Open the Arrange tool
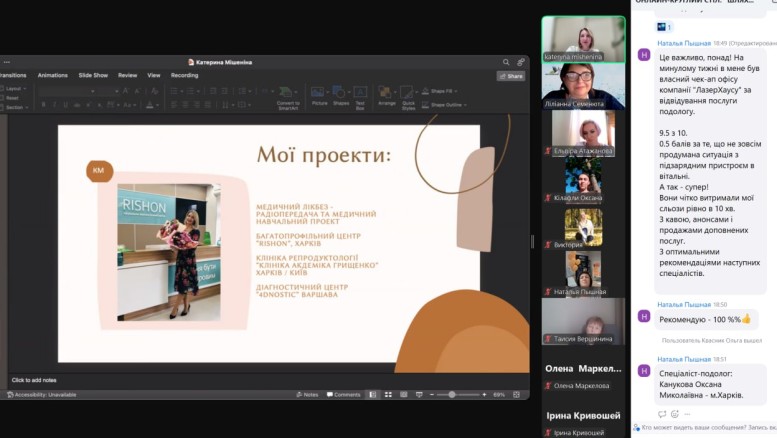This screenshot has height=438, width=777. (x=385, y=96)
